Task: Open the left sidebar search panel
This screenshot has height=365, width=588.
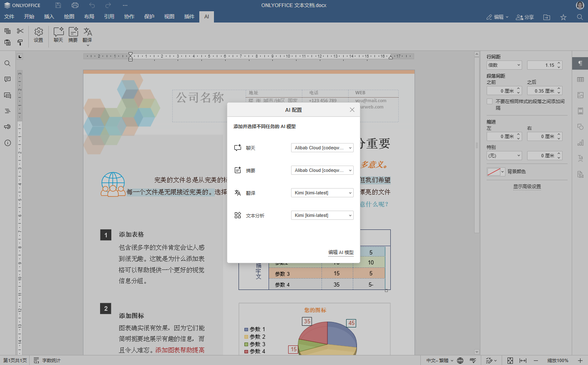Action: pos(8,63)
